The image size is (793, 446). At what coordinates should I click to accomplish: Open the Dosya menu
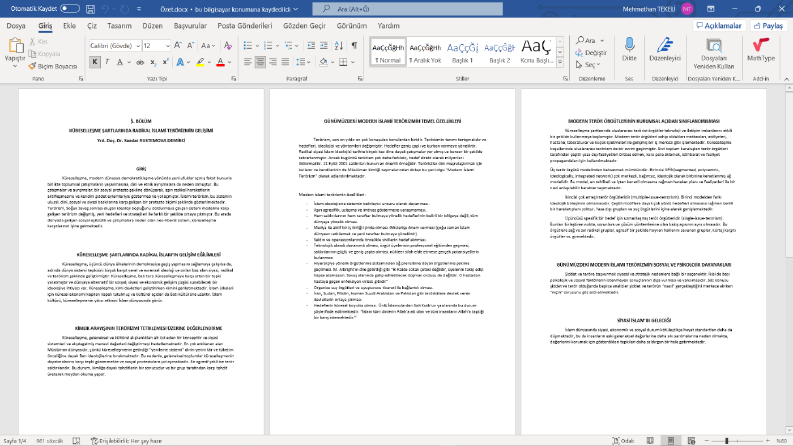pyautogui.click(x=16, y=26)
